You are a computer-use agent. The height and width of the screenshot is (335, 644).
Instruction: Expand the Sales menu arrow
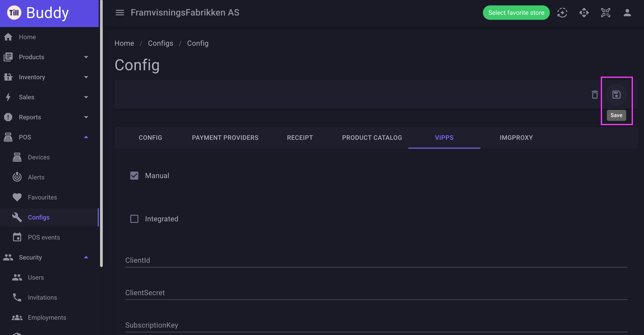click(x=86, y=97)
